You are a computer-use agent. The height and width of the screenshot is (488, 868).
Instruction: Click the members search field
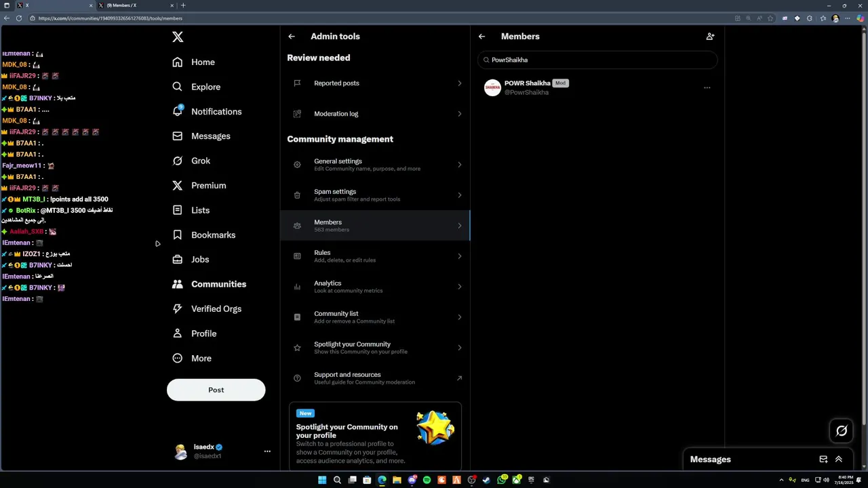tap(597, 60)
